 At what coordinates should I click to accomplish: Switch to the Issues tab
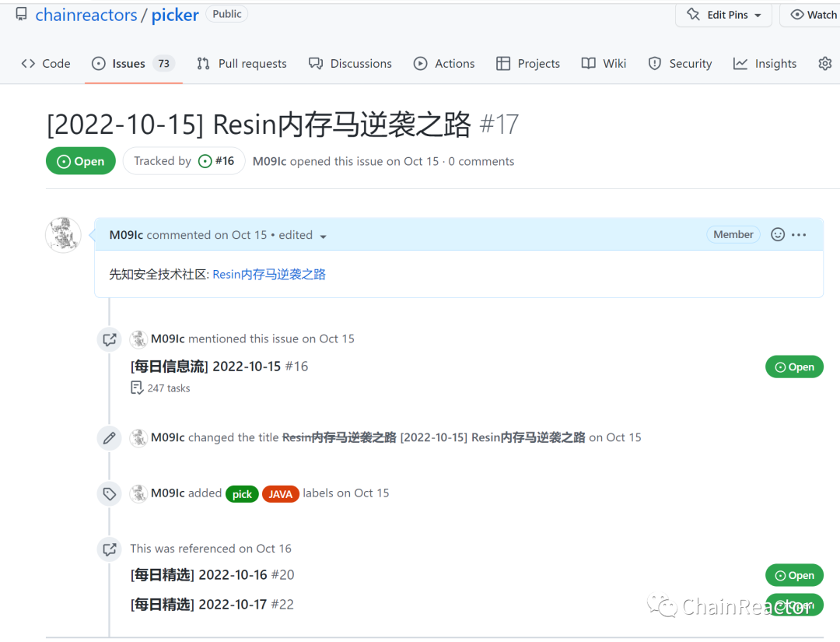coord(133,63)
